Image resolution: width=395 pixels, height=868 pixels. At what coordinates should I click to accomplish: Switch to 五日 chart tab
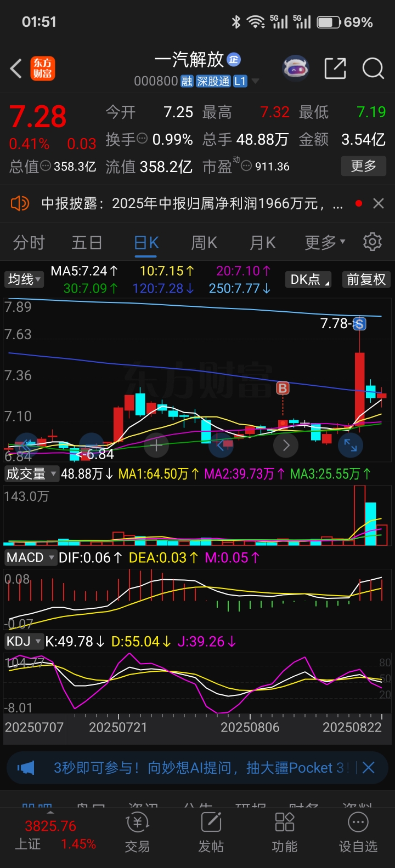coord(87,243)
